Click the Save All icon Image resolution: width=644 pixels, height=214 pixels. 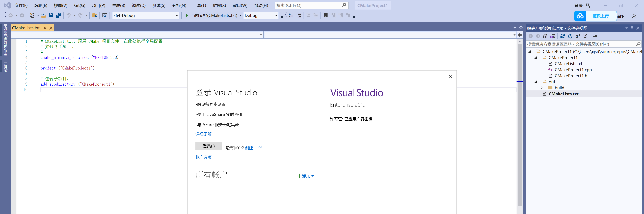(x=59, y=15)
